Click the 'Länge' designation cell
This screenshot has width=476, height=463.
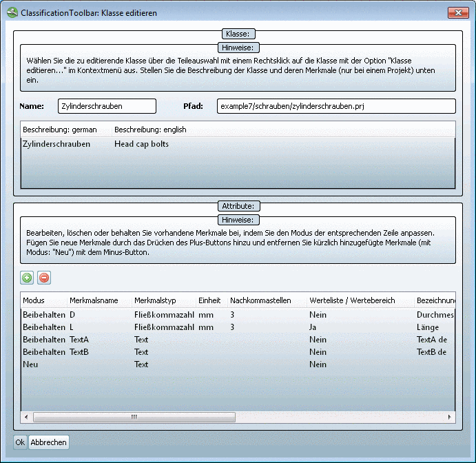[x=428, y=327]
